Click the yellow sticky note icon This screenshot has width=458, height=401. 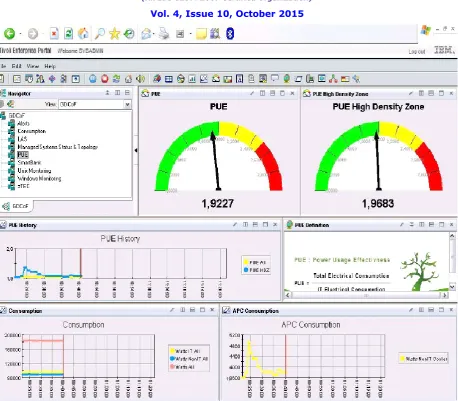coord(201,34)
